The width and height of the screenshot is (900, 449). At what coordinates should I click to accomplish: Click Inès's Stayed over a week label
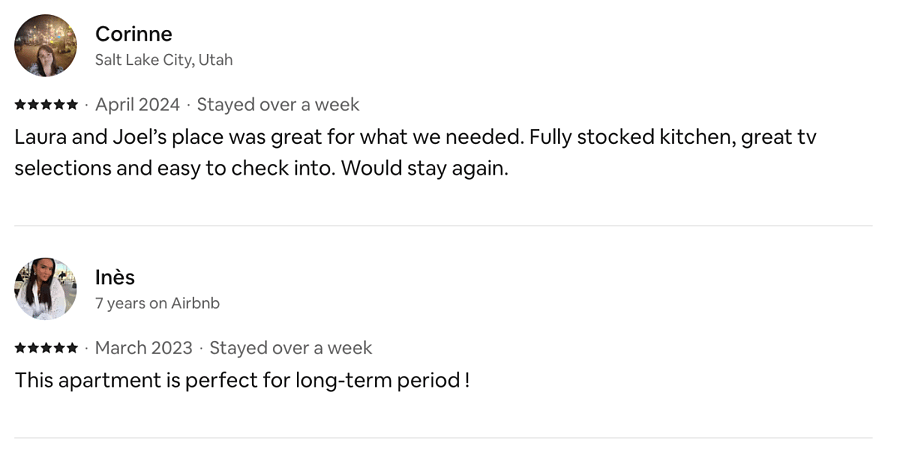point(291,348)
